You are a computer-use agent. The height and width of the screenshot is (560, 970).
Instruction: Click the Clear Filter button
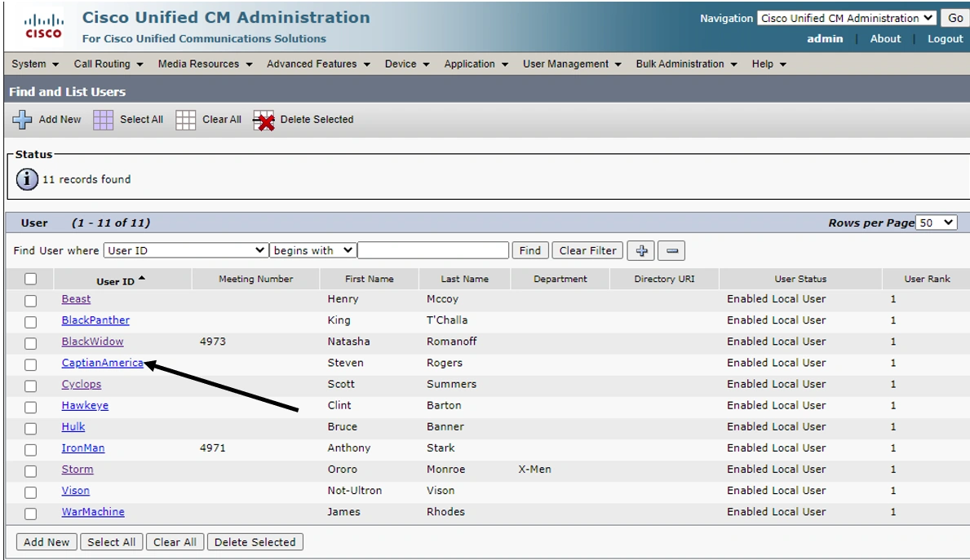coord(587,250)
